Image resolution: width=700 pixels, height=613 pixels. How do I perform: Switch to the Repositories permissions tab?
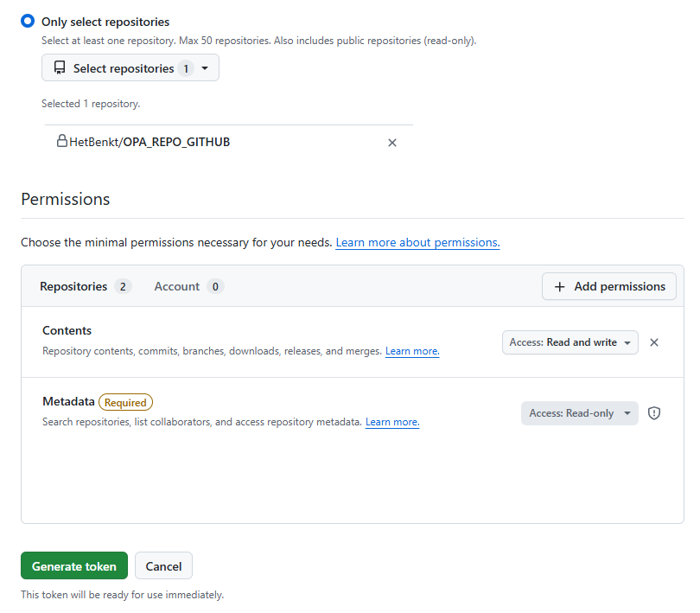(86, 286)
